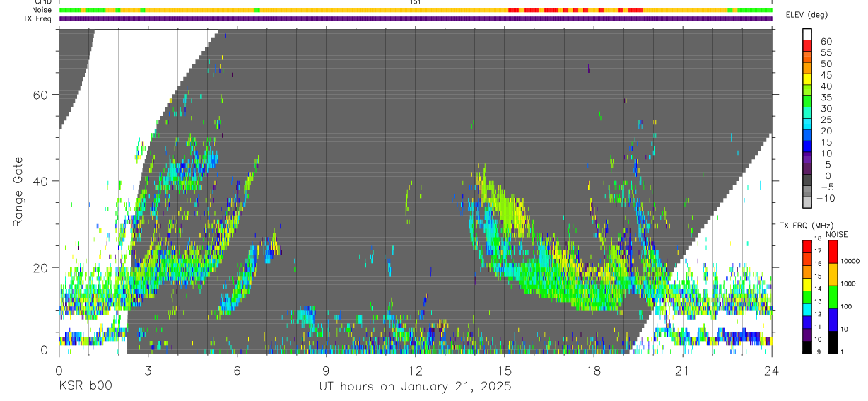Click the 'Range Gate' y-axis label
The height and width of the screenshot is (401, 868).
18,192
